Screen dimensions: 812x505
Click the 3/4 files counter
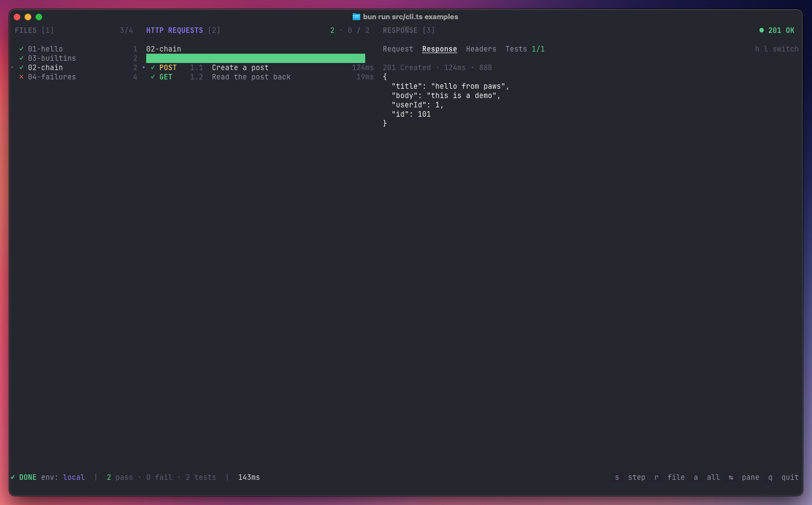pyautogui.click(x=126, y=31)
